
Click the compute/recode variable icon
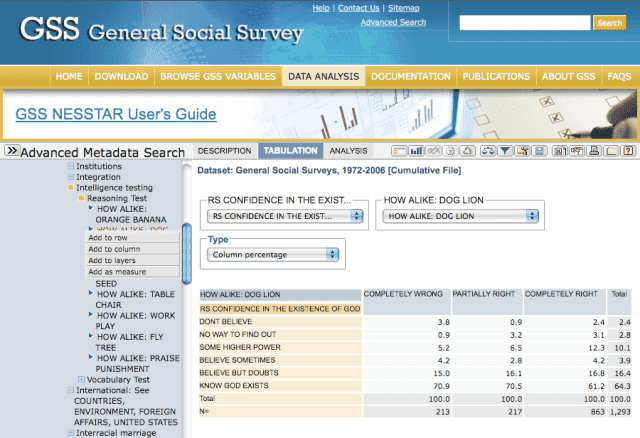point(522,151)
